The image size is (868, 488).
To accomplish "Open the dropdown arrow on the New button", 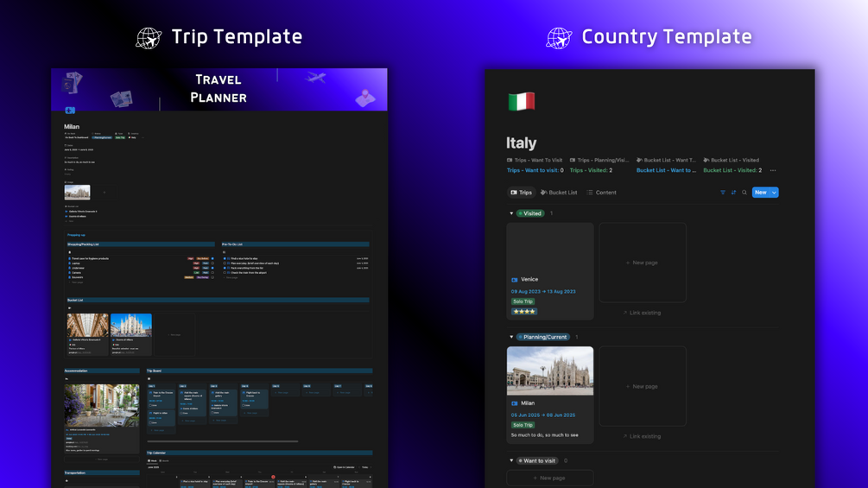I will click(x=775, y=193).
